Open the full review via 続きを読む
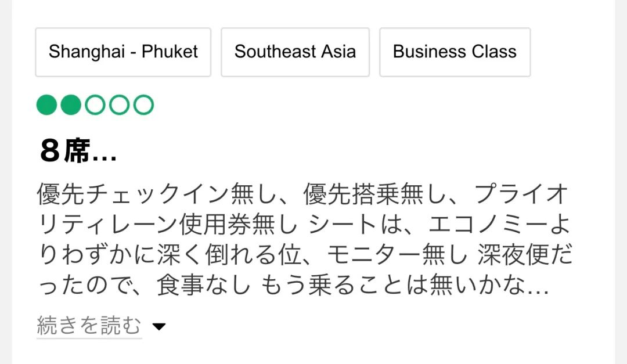The width and height of the screenshot is (627, 364). tap(89, 326)
